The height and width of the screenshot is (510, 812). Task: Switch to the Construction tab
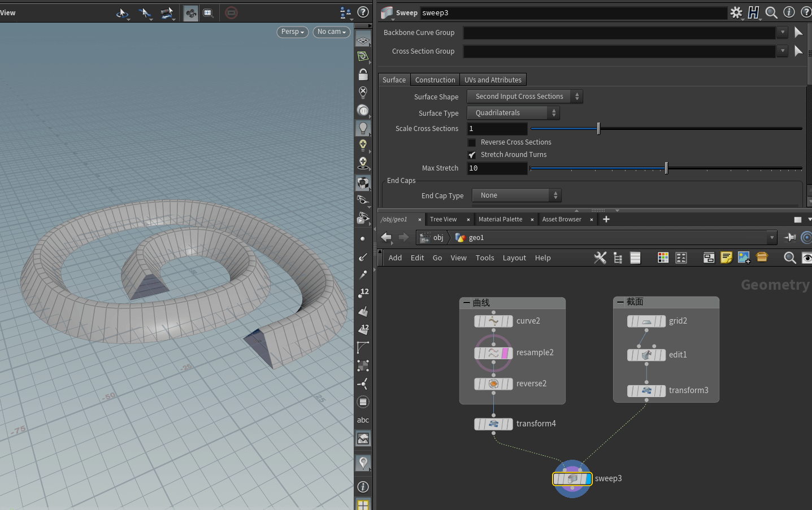tap(435, 80)
